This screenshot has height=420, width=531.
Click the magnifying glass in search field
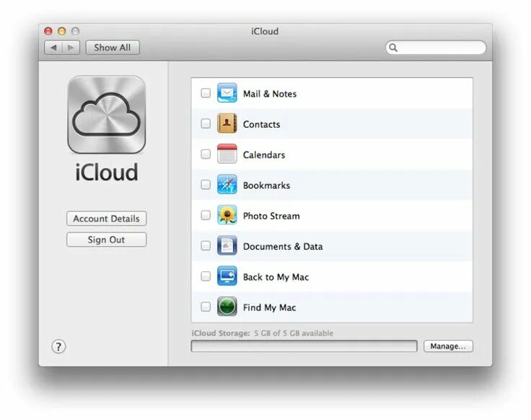[x=393, y=48]
